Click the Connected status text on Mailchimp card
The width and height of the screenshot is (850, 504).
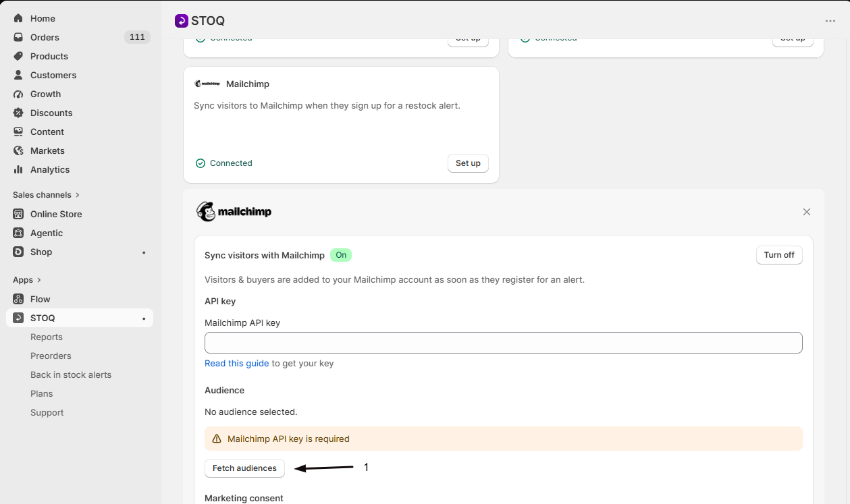point(231,163)
